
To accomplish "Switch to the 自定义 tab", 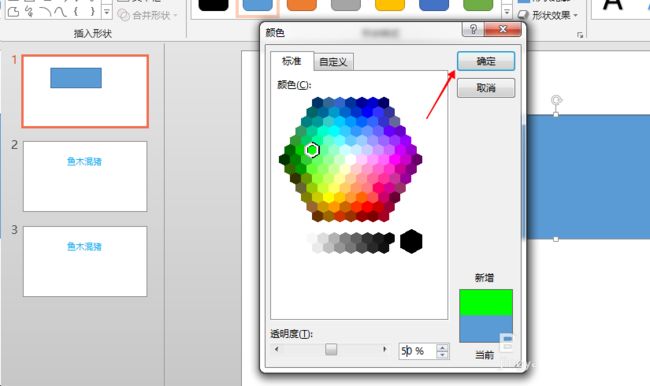I will 333,62.
